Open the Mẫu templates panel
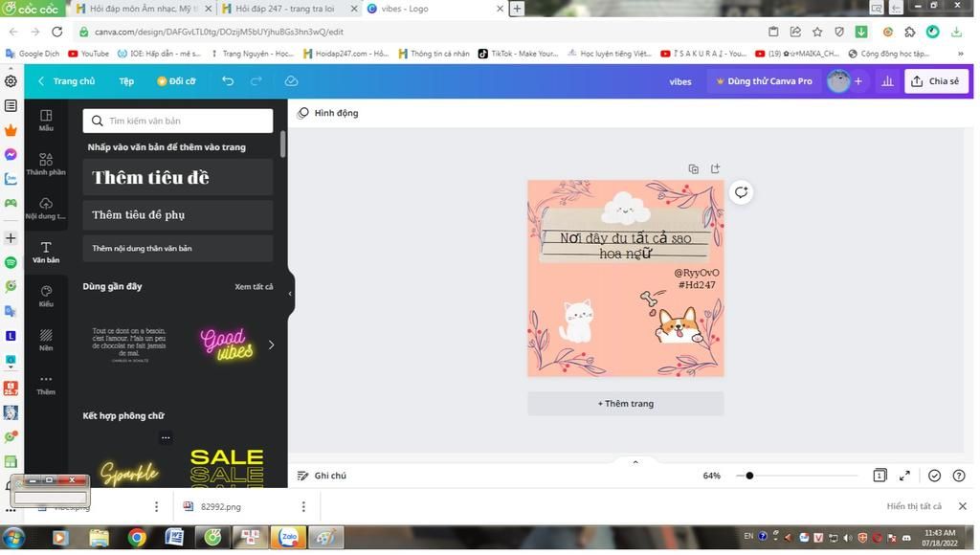 point(46,120)
